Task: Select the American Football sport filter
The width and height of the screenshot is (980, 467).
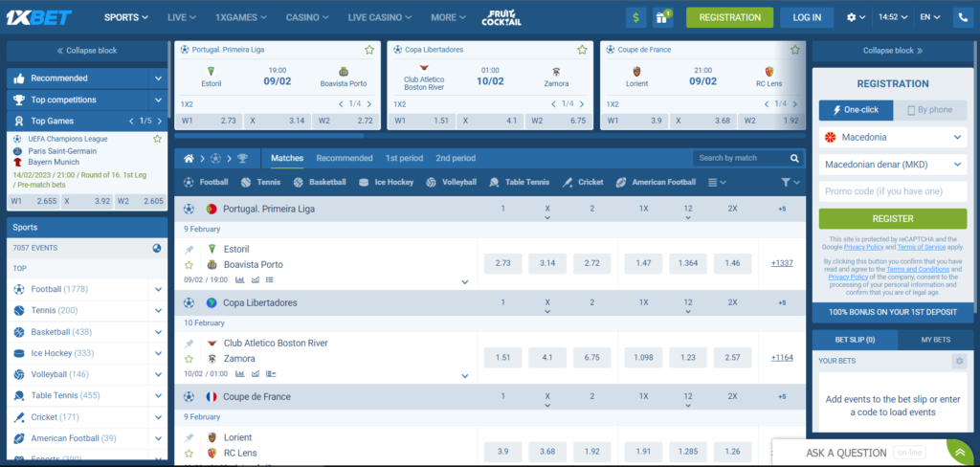Action: (655, 183)
